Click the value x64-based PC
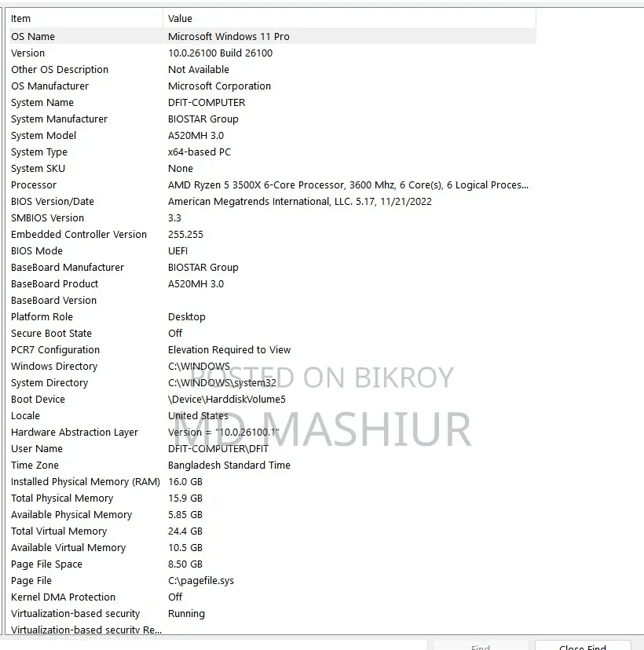This screenshot has width=644, height=650. coord(199,152)
